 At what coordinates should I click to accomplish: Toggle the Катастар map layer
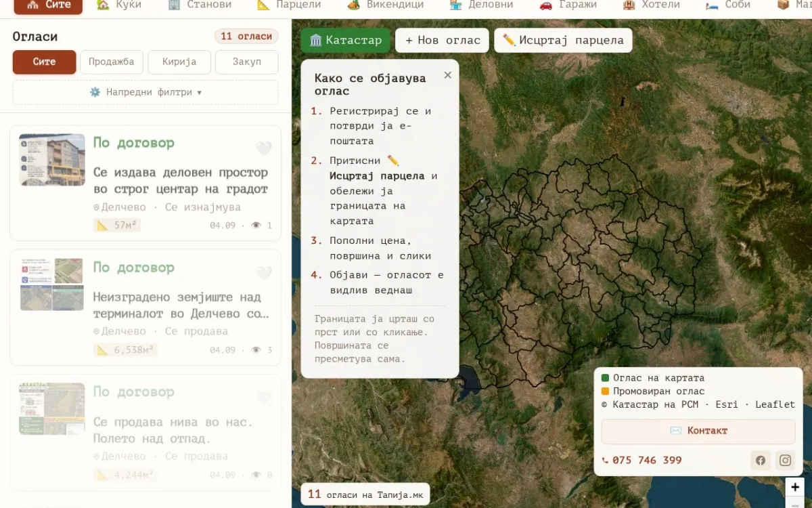(x=345, y=40)
